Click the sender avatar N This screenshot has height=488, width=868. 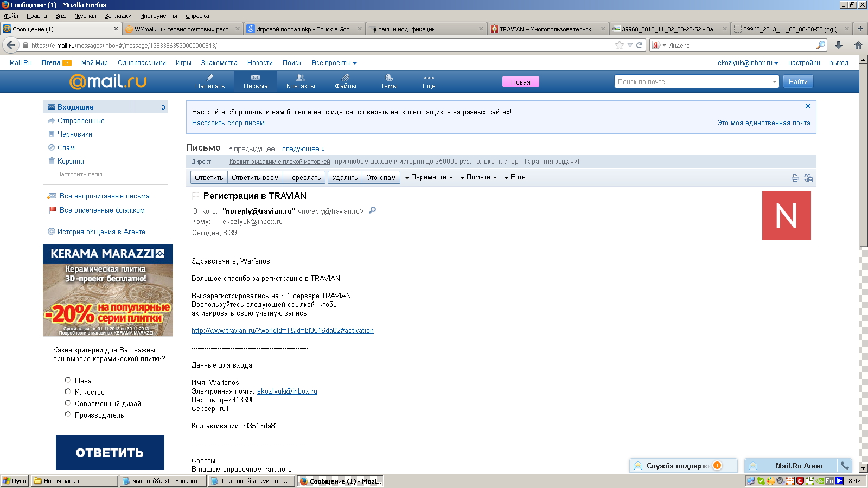(787, 216)
